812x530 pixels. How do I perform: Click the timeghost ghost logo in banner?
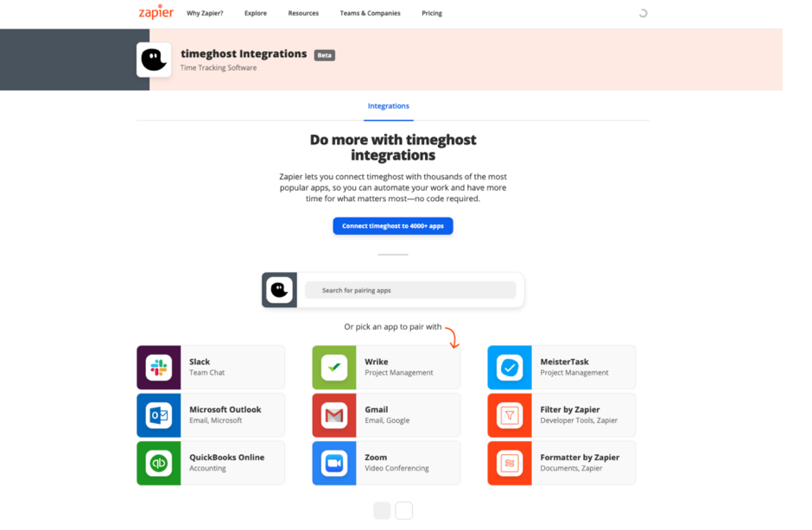pos(154,60)
